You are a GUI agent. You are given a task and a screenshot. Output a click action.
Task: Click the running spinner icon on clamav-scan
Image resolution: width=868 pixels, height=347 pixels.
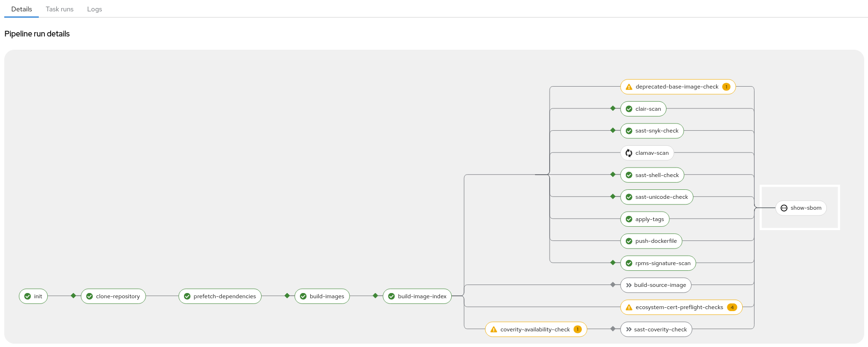[x=629, y=153]
